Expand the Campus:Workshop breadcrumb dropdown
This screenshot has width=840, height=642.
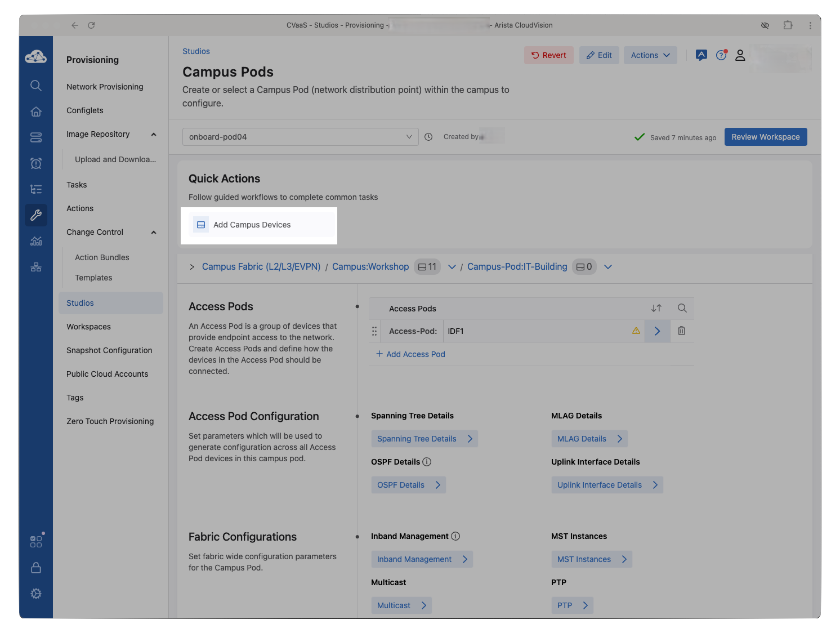point(452,267)
